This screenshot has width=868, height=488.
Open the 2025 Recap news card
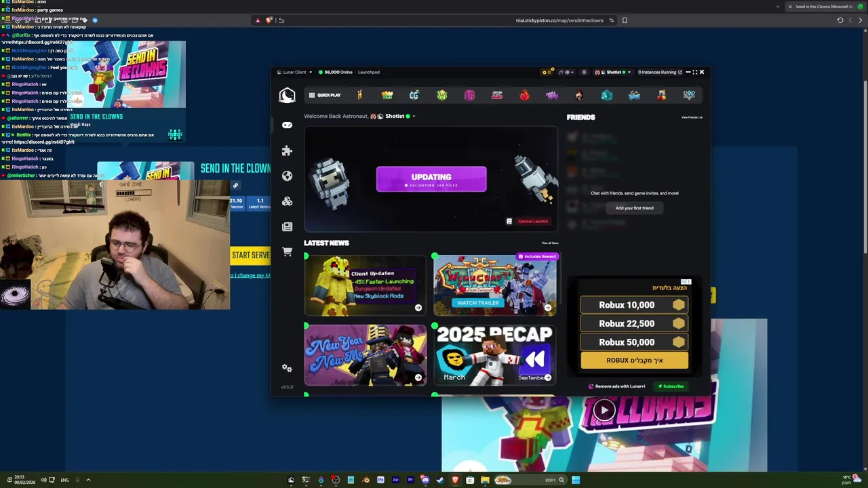click(x=495, y=355)
